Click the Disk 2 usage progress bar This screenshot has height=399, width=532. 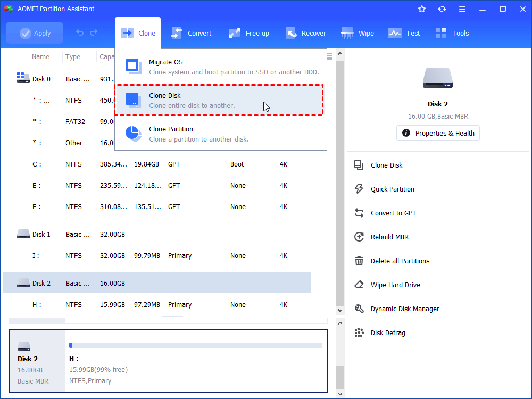195,345
